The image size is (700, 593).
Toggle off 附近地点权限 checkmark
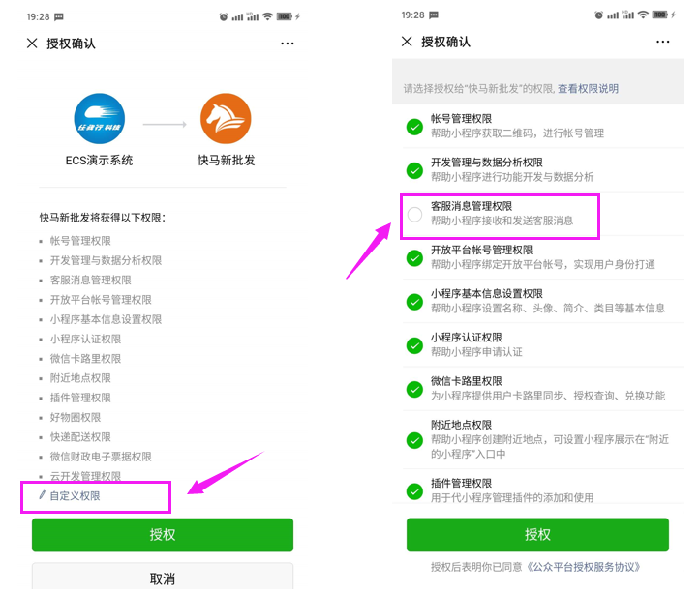click(x=414, y=440)
